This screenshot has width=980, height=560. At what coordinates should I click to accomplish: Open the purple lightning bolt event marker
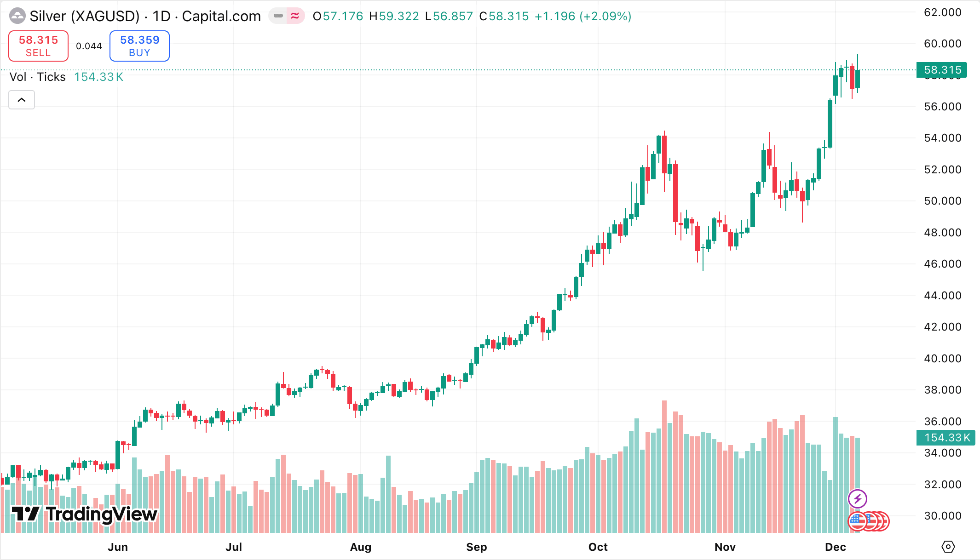click(x=857, y=499)
